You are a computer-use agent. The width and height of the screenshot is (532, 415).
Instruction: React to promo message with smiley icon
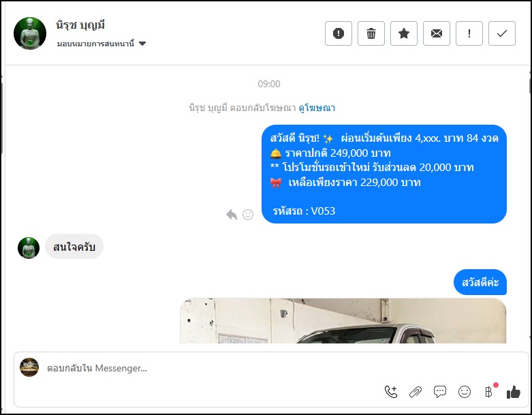(248, 215)
